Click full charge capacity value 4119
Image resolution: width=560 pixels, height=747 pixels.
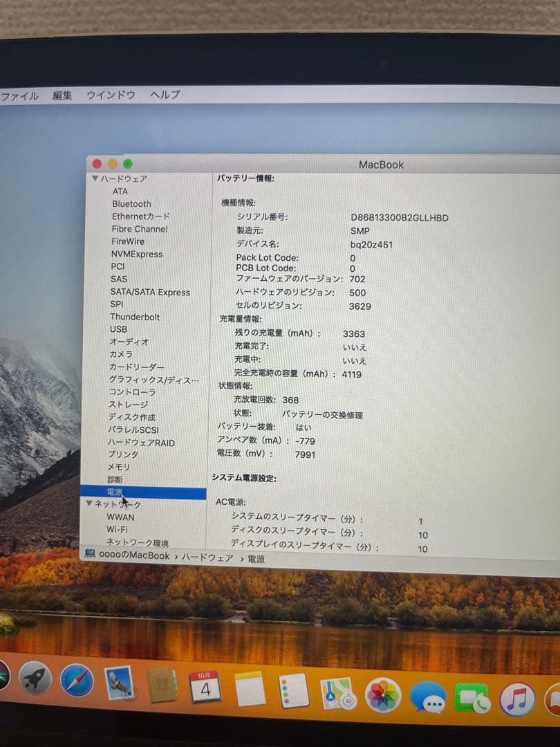pyautogui.click(x=351, y=374)
